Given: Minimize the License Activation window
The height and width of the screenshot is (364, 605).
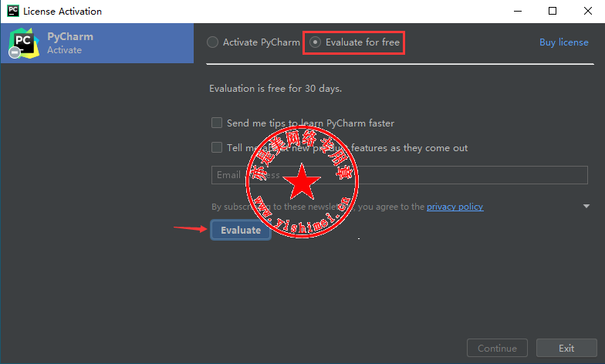Looking at the screenshot, I should pos(518,11).
